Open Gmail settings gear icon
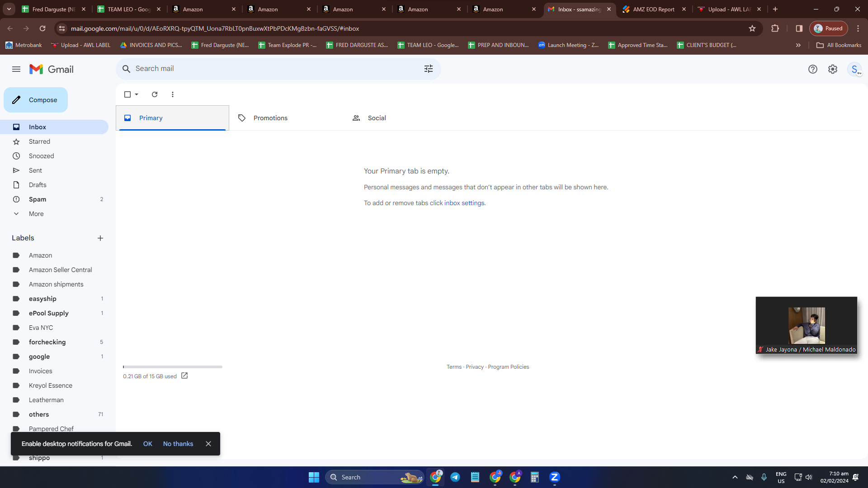Image resolution: width=868 pixels, height=488 pixels. 833,69
